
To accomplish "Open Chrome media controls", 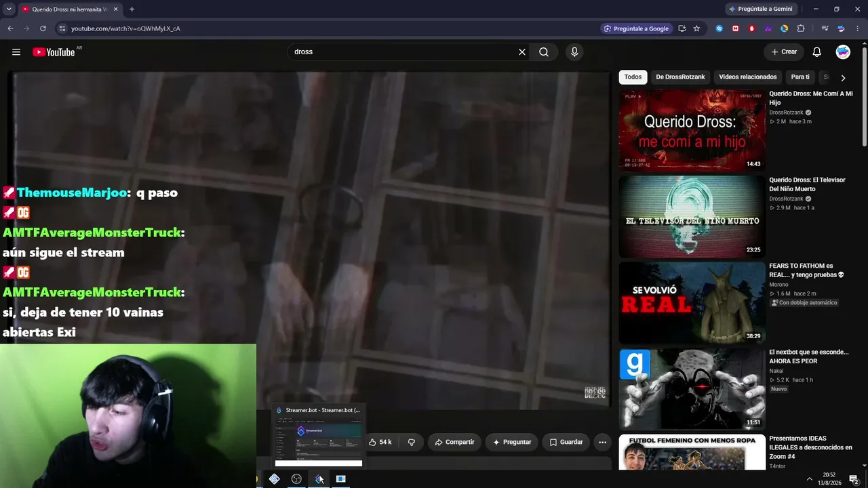I will 825,28.
